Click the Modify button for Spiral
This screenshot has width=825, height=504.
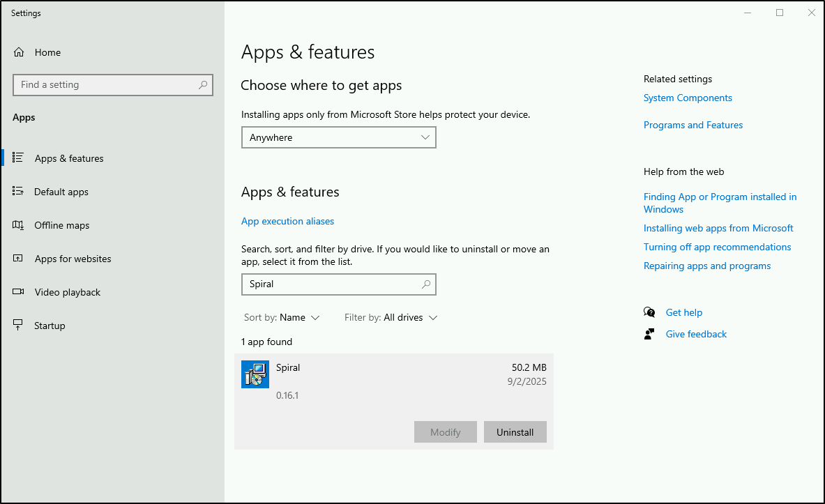coord(445,432)
